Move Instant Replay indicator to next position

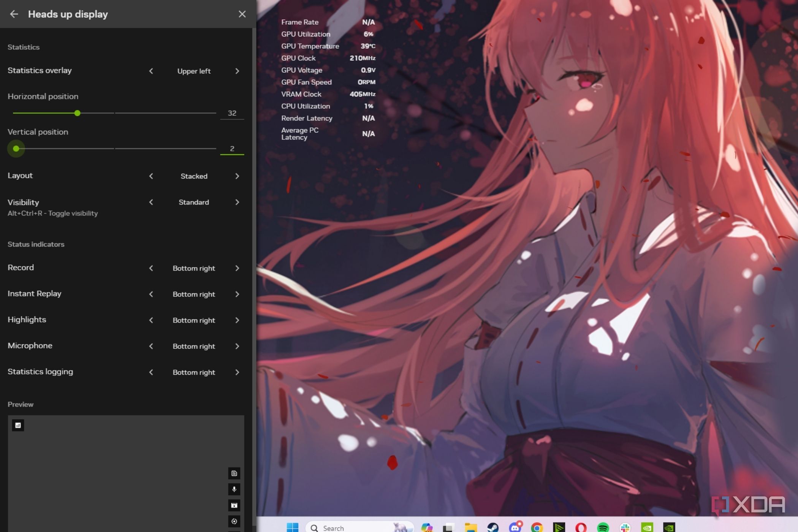(237, 294)
